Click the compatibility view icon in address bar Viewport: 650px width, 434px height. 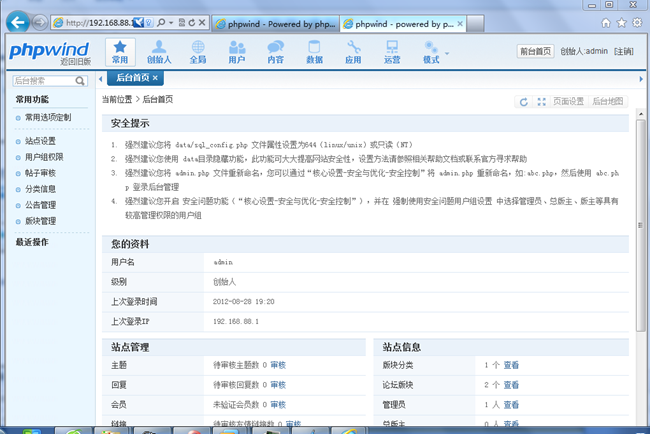click(182, 22)
